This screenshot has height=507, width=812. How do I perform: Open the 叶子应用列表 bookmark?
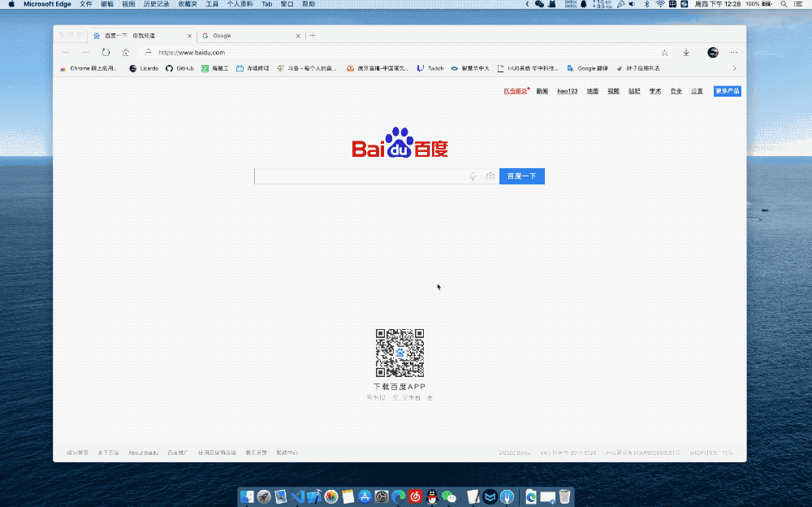(x=638, y=68)
